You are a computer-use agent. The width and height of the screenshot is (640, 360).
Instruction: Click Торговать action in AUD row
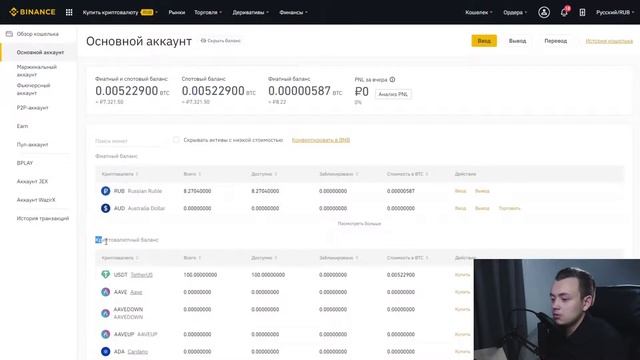coord(509,208)
